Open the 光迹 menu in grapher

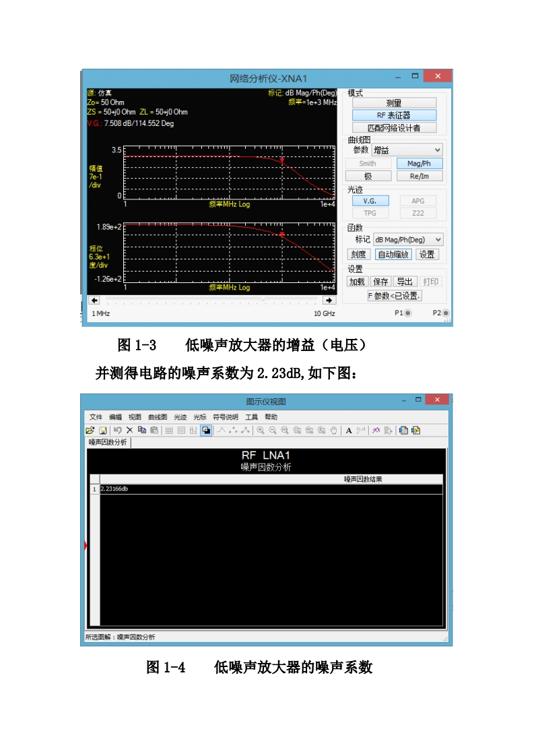180,417
